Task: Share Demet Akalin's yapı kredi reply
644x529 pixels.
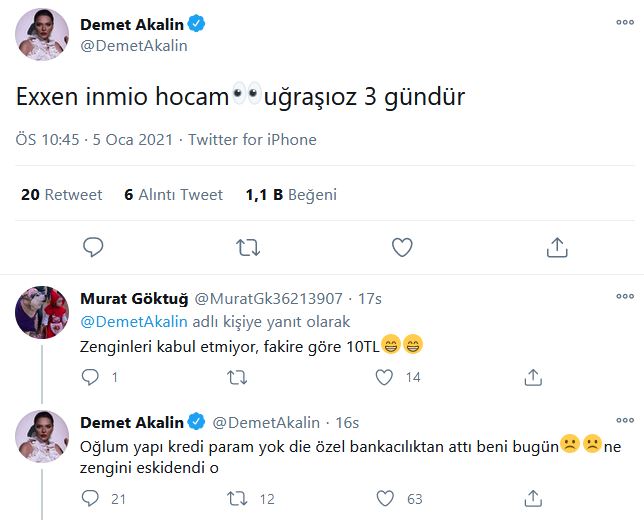Action: 533,497
